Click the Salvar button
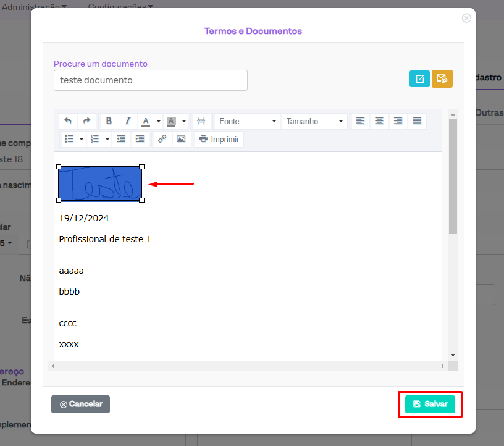The width and height of the screenshot is (504, 446). (x=430, y=404)
